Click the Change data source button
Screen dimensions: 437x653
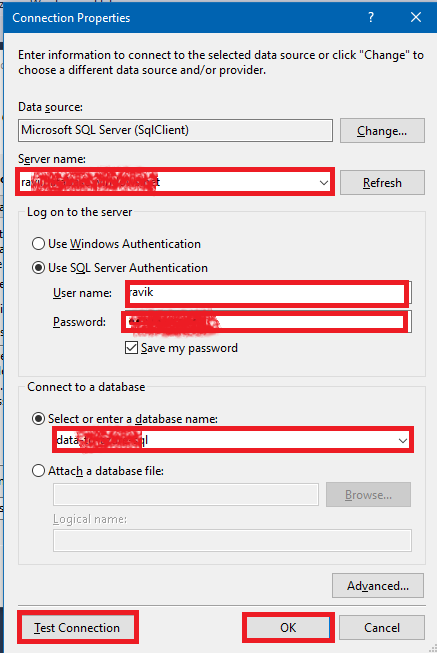click(382, 131)
